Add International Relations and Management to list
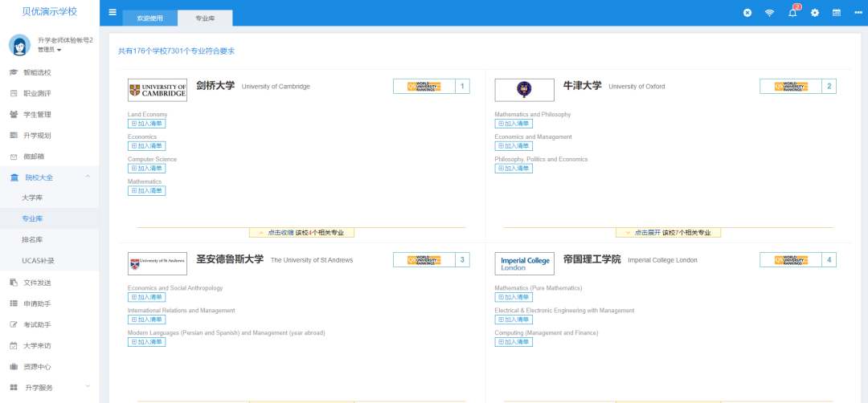Screen dimensions: 868x403 [x=147, y=320]
